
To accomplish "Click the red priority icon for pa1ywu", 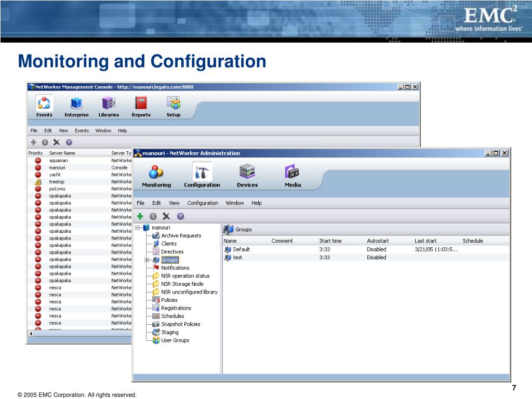I will point(38,189).
